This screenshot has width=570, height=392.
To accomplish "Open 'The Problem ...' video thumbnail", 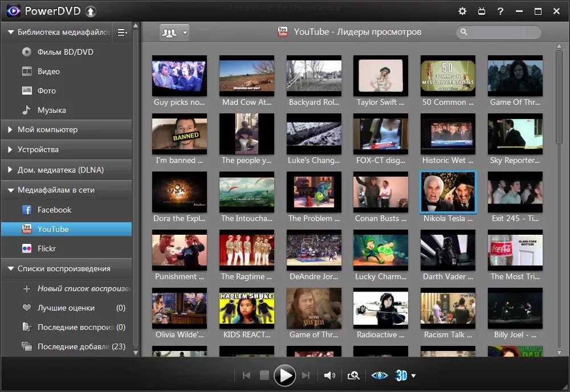I will (314, 192).
